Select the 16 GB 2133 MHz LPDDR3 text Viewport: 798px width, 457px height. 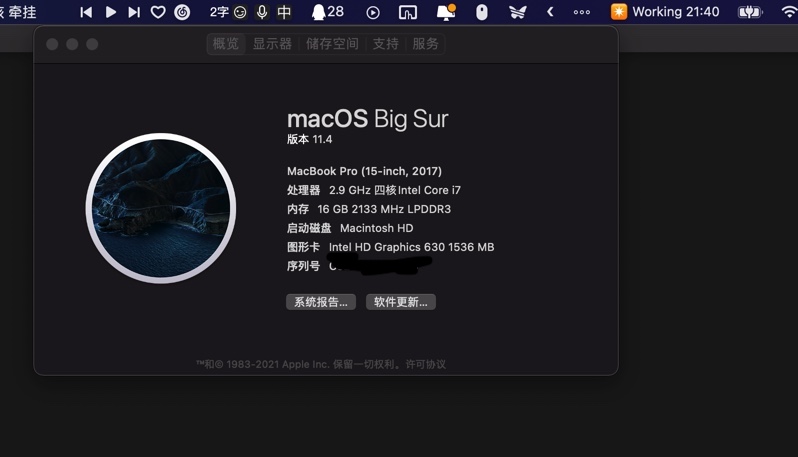tap(384, 209)
